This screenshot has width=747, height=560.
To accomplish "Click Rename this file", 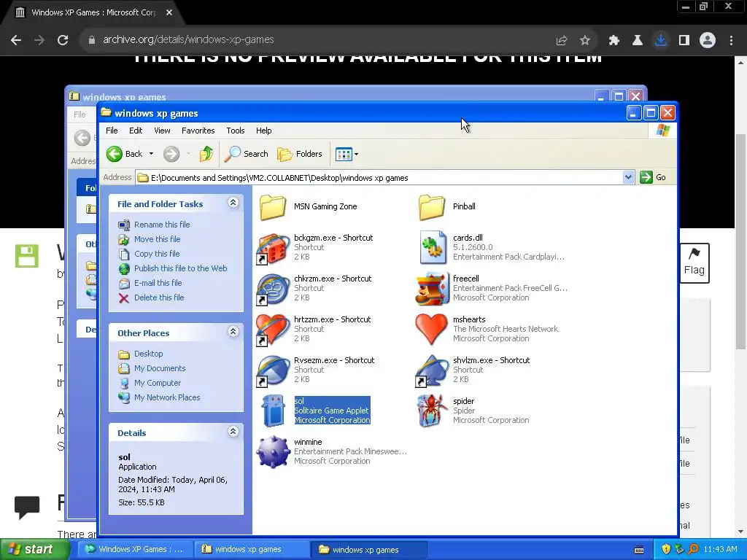I will 162,225.
